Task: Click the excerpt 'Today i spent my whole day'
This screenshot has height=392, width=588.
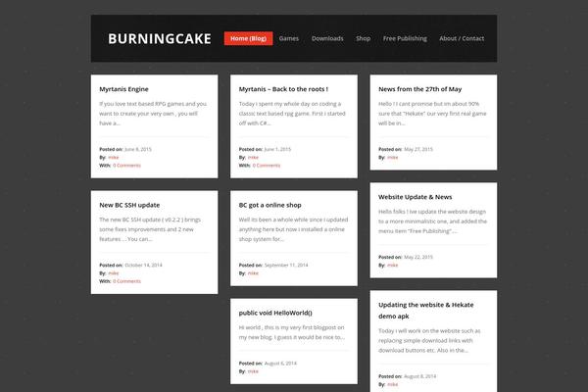Action: tap(292, 114)
